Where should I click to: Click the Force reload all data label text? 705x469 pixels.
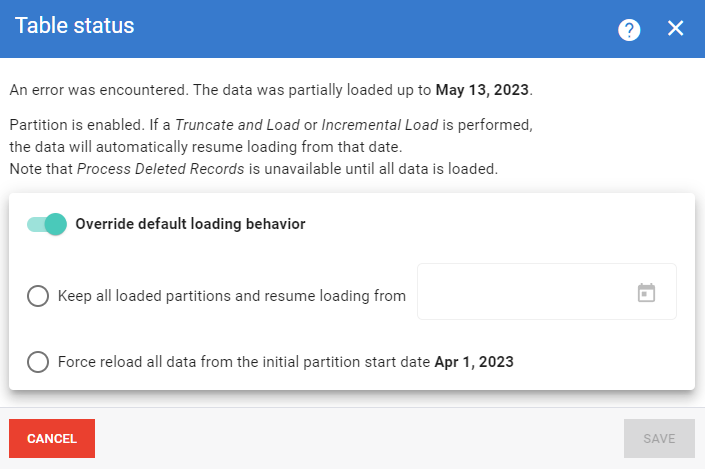(x=245, y=362)
